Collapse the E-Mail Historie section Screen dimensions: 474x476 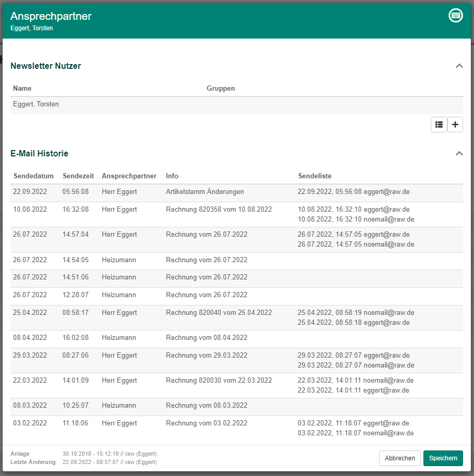click(x=459, y=154)
